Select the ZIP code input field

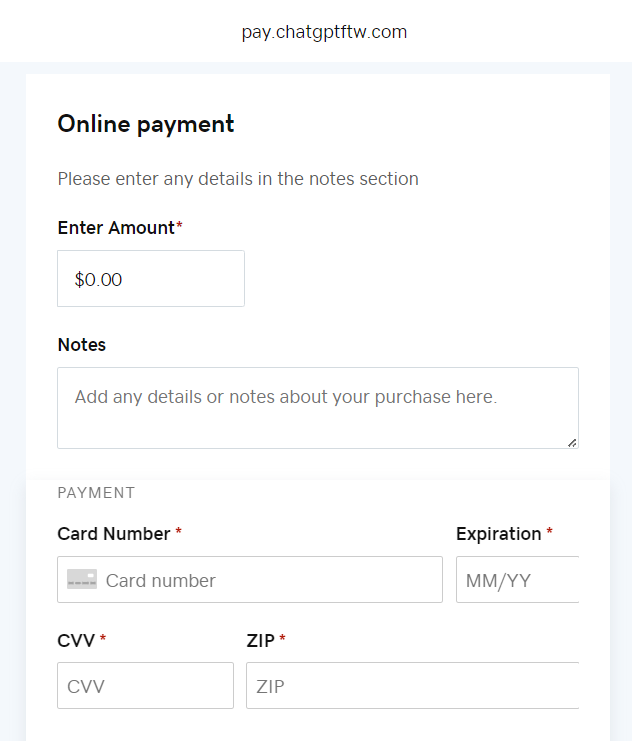click(x=412, y=686)
